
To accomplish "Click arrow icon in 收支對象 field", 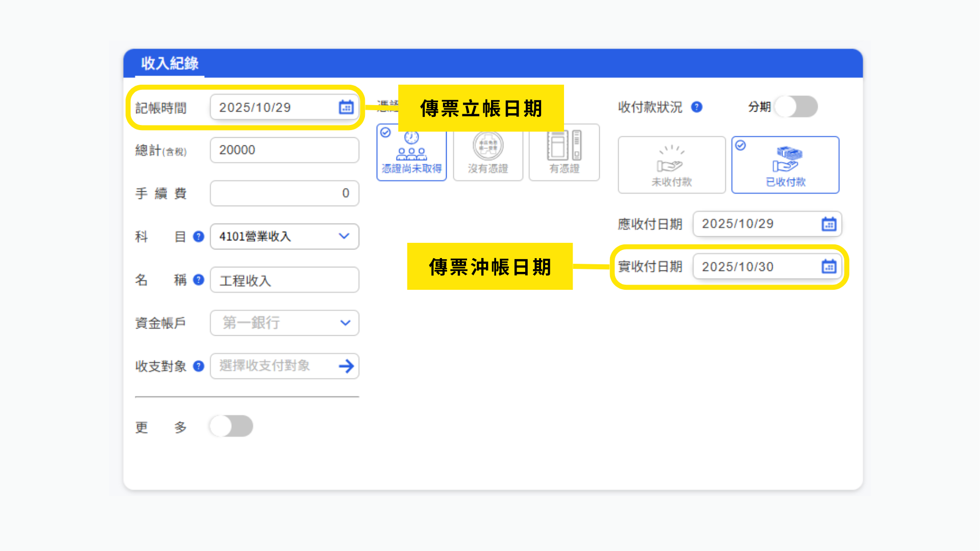I will [346, 366].
